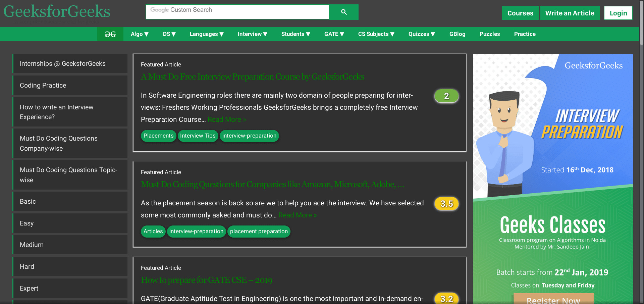The height and width of the screenshot is (304, 644).
Task: Open the Quizzes dropdown menu
Action: coord(422,34)
